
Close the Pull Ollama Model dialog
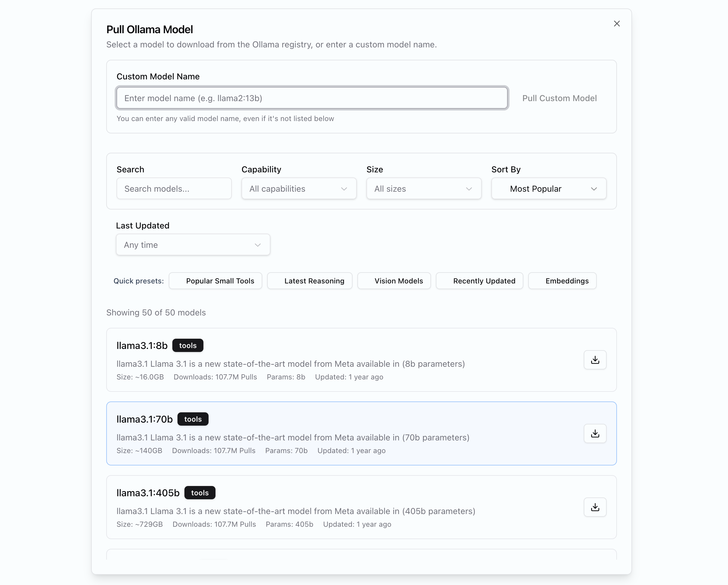(617, 24)
